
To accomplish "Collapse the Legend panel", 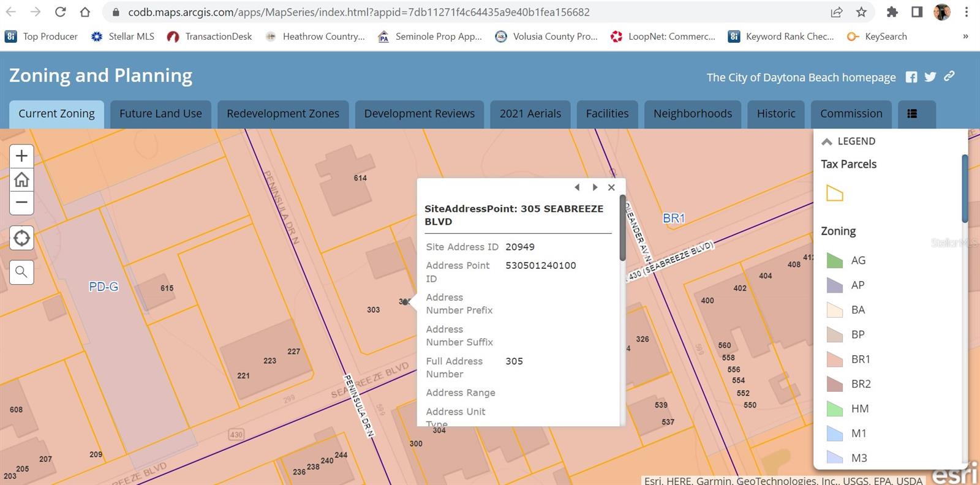I will (827, 141).
